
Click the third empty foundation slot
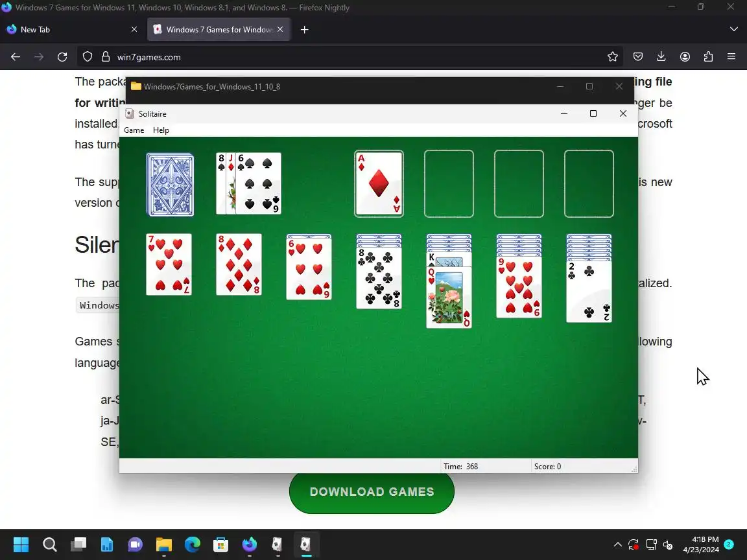click(x=519, y=184)
